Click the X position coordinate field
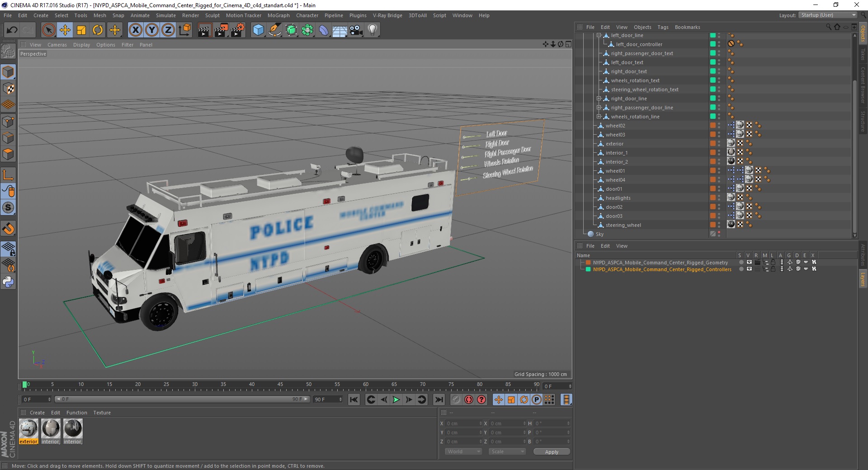This screenshot has height=470, width=868. point(463,423)
